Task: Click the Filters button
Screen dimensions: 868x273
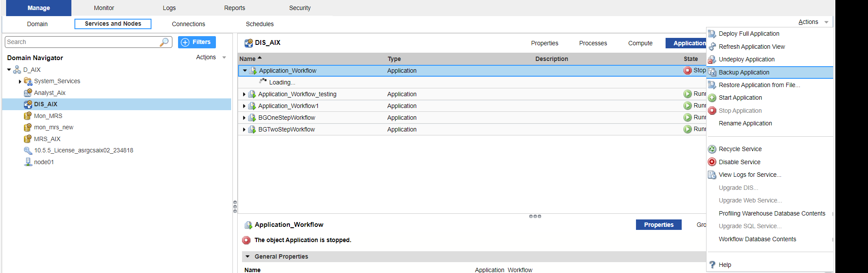Action: click(197, 42)
